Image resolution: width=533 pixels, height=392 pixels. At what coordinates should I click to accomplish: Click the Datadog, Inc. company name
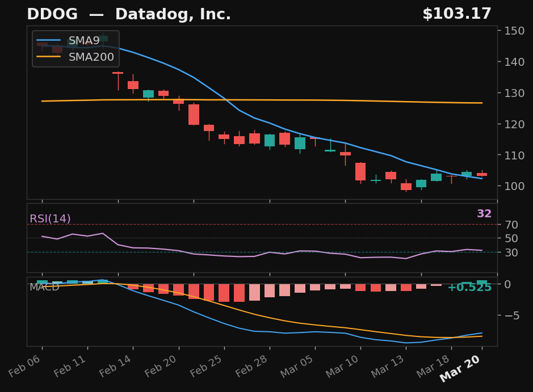click(173, 14)
